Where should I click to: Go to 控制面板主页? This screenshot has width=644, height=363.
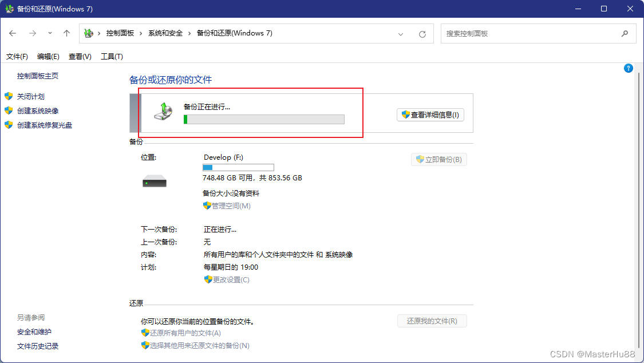pos(37,76)
